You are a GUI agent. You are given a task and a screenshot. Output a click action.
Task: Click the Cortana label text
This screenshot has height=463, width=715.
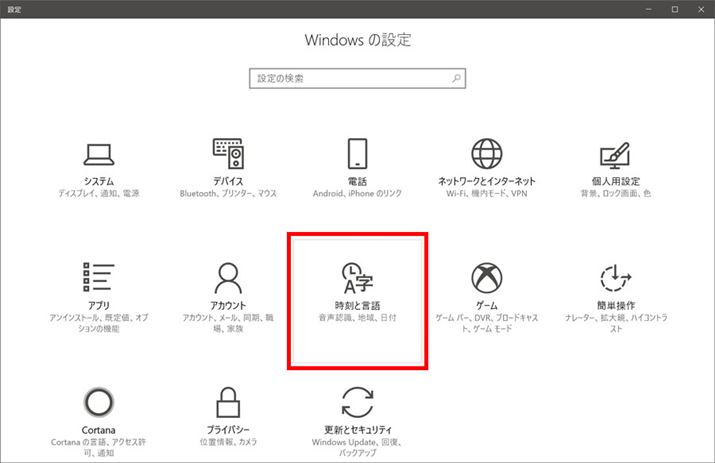[98, 430]
